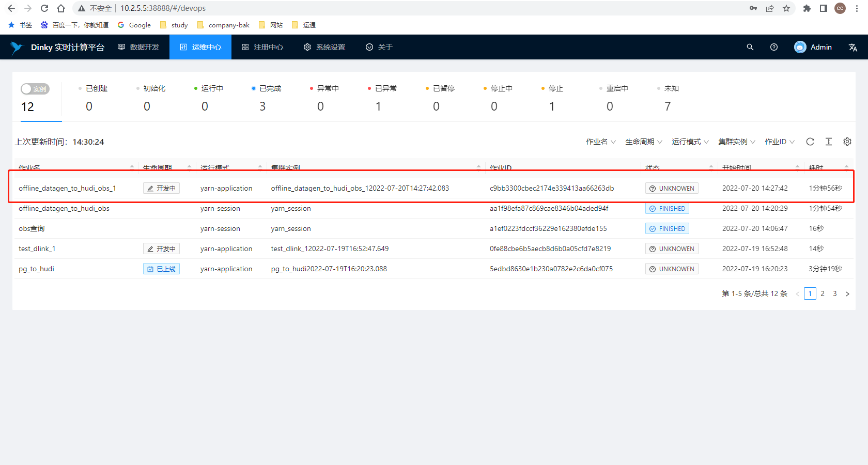The image size is (868, 465).
Task: Click current page 1 in pagination
Action: (x=810, y=293)
